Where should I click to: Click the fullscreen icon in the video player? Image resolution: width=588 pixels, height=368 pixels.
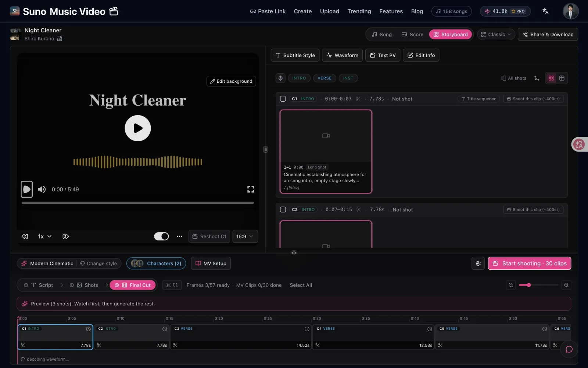tap(251, 189)
